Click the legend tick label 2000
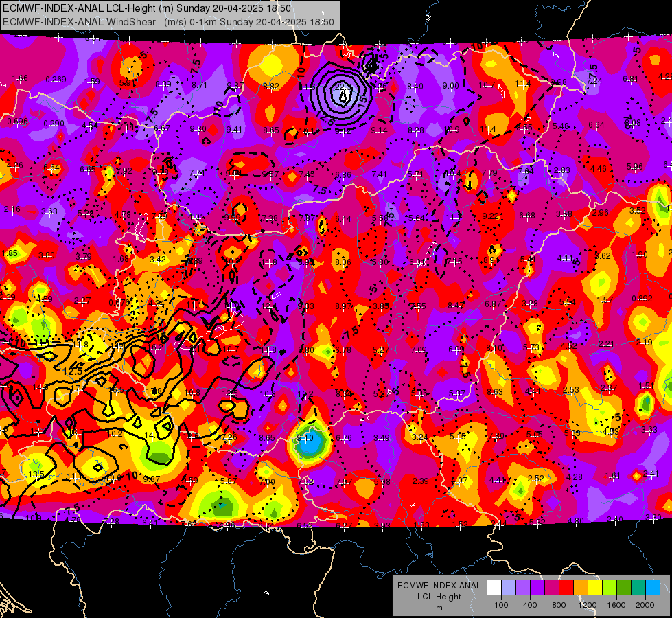Screen dimensions: 672x618 (645, 605)
